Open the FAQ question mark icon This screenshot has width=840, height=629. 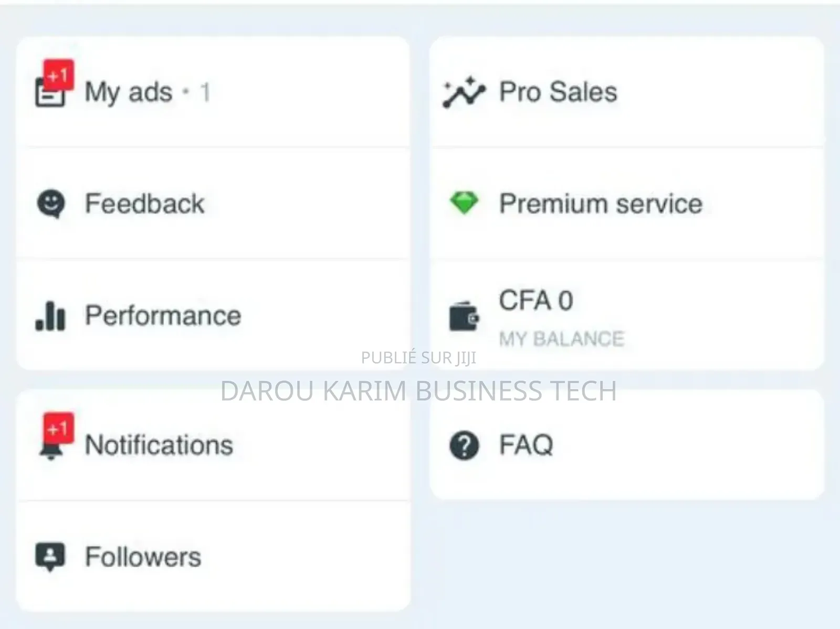pos(464,445)
